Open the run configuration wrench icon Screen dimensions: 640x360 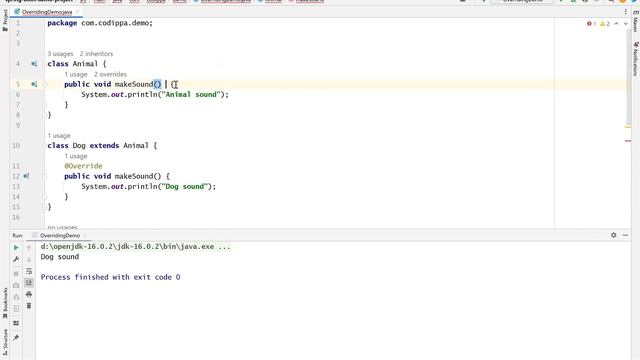point(16,259)
